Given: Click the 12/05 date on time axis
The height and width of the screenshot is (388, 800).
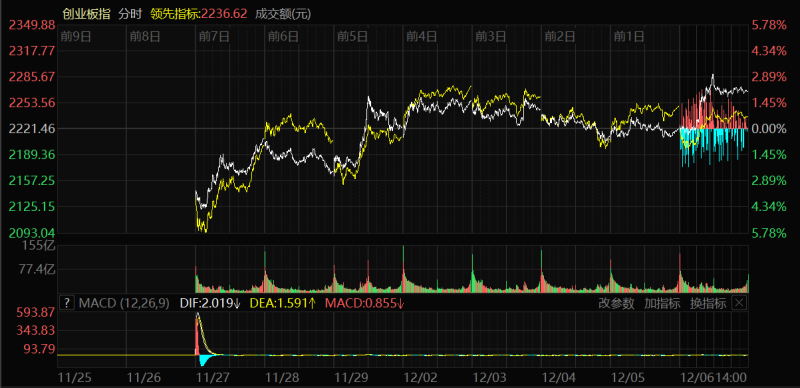Looking at the screenshot, I should [x=629, y=378].
